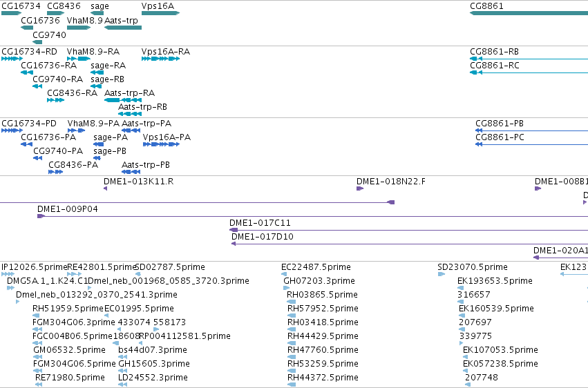Screen dimensions: 588x388
Task: Click the CG8861-RB transcript label
Action: tap(494, 52)
